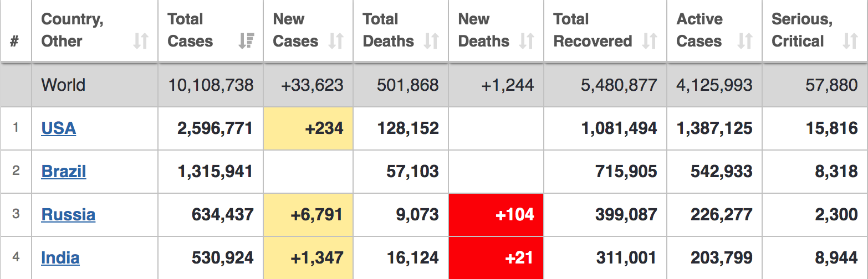Screen dimensions: 868x279
Task: Open the India country link
Action: coord(60,258)
